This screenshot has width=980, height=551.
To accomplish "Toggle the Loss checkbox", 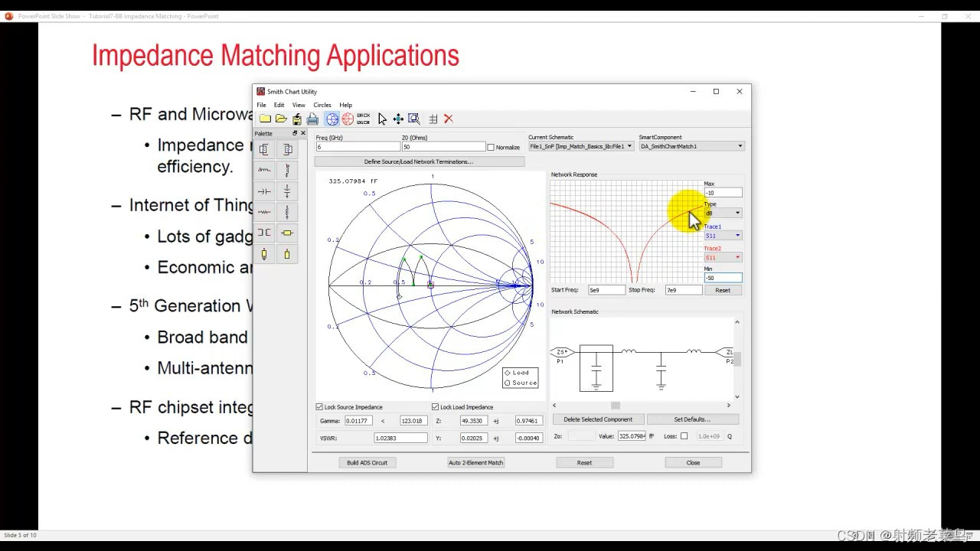I will tap(684, 436).
